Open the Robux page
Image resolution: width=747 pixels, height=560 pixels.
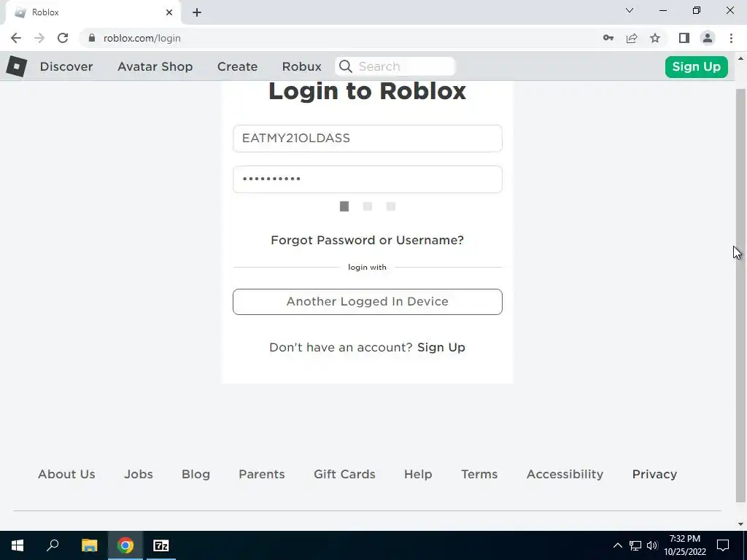pos(301,66)
